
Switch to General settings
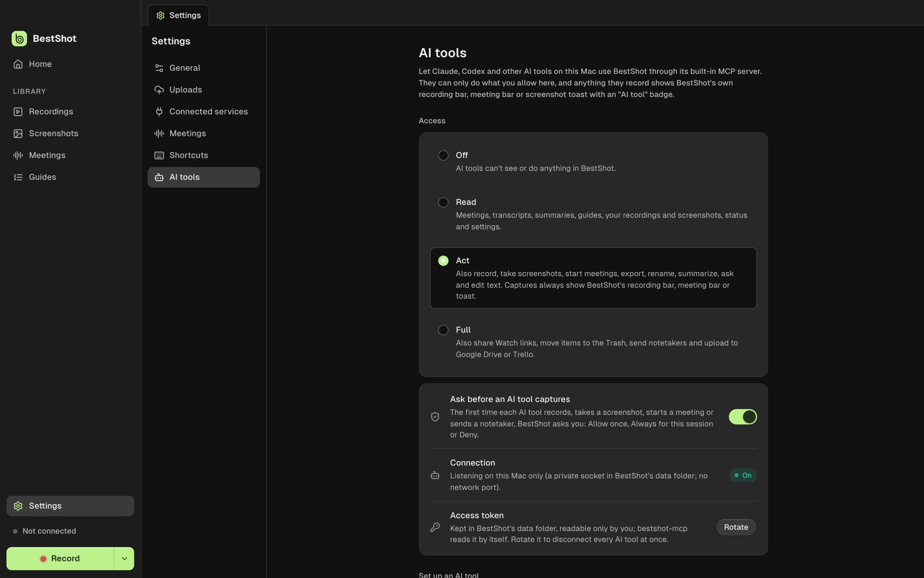click(204, 68)
